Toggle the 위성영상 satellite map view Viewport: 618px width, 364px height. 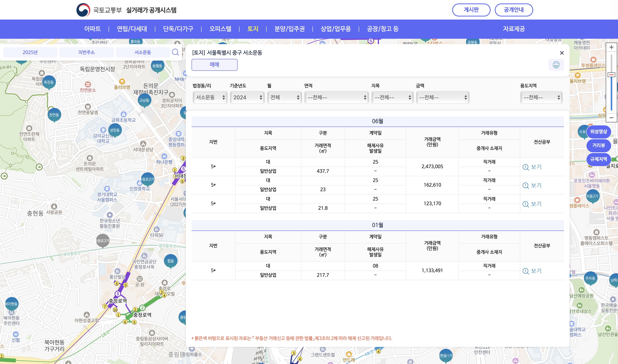[598, 132]
